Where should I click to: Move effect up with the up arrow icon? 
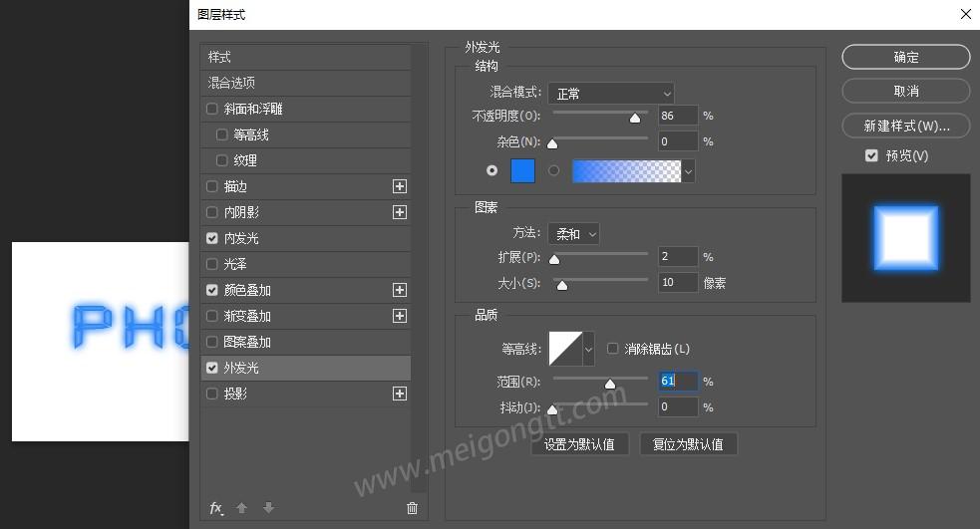click(x=242, y=508)
